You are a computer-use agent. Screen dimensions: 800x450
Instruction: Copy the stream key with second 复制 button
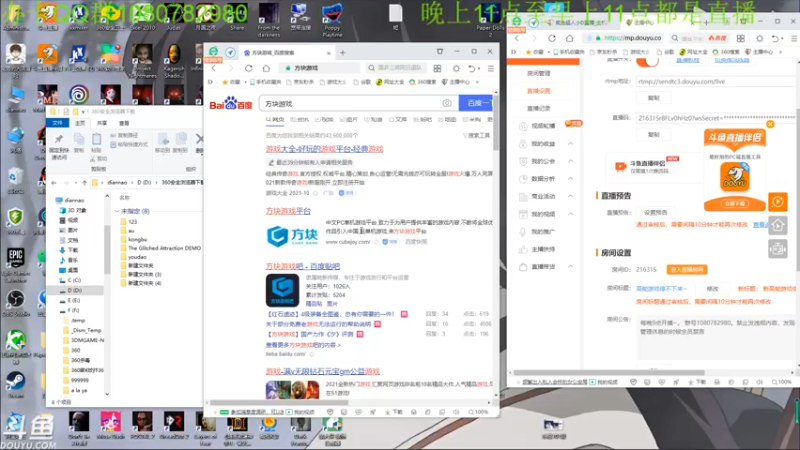point(654,135)
